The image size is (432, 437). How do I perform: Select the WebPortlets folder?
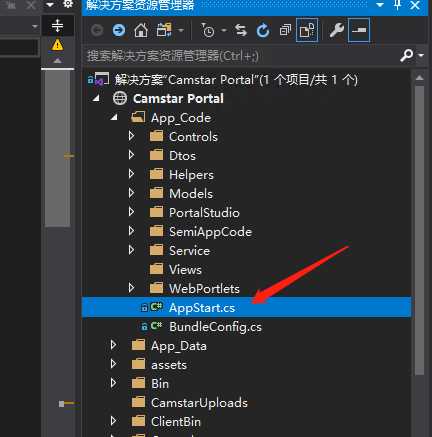pos(204,289)
